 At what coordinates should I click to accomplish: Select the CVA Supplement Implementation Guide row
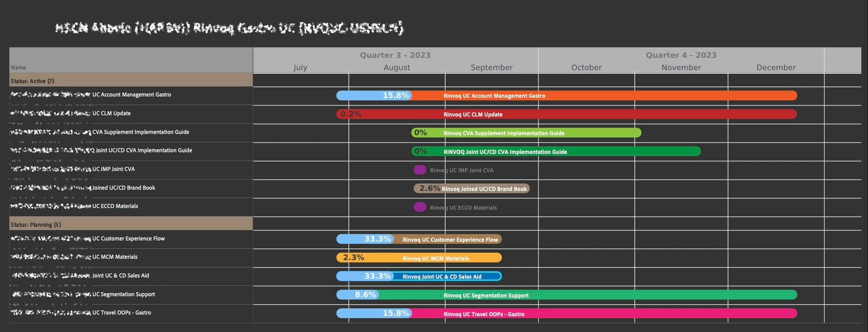tap(131, 133)
